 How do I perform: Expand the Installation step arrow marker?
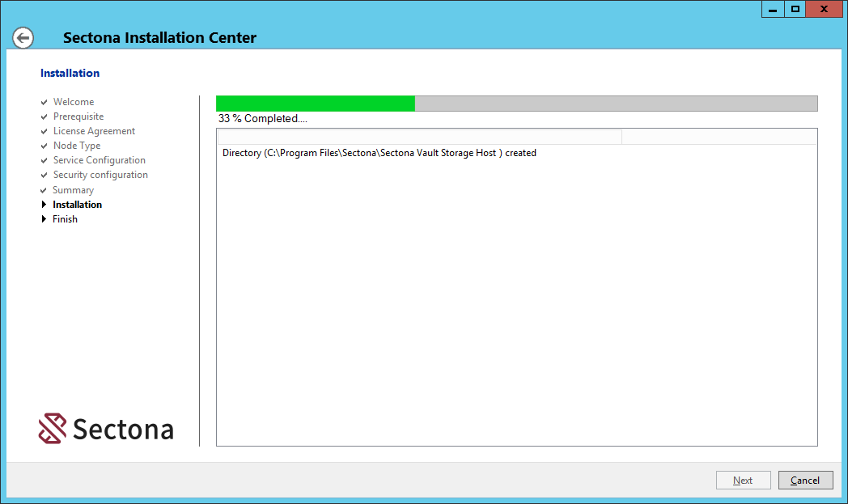(x=45, y=204)
